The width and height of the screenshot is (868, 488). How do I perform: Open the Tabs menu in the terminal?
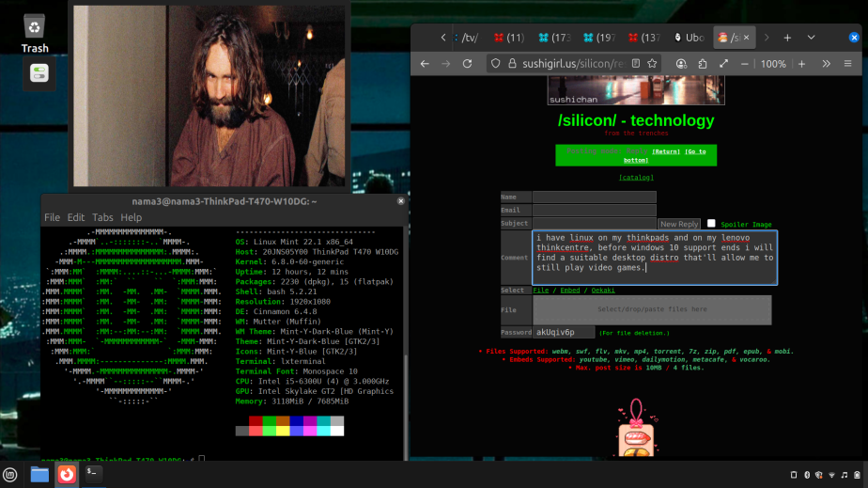tap(102, 217)
